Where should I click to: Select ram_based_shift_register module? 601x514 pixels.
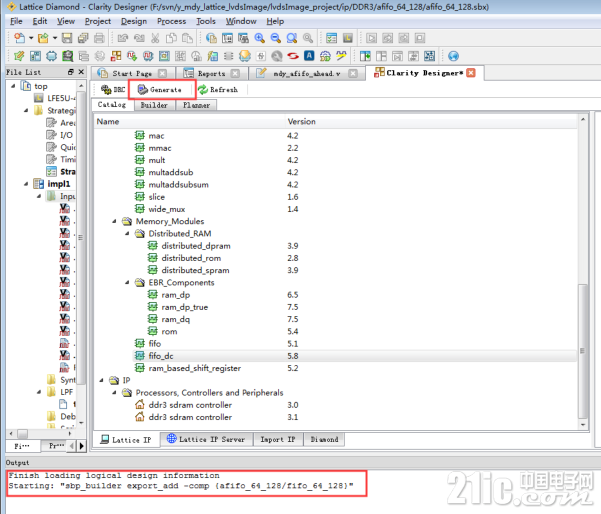tap(194, 368)
